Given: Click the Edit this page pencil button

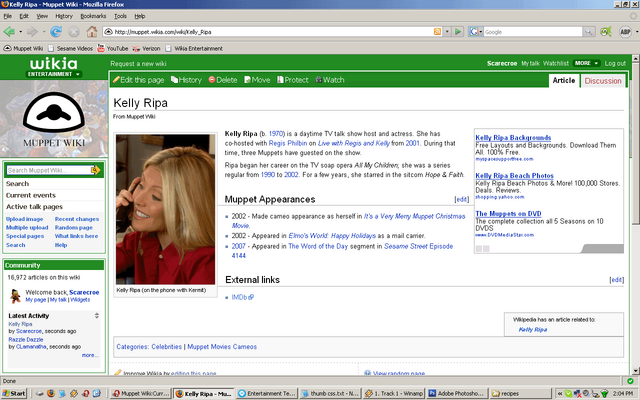Looking at the screenshot, I should pyautogui.click(x=138, y=80).
